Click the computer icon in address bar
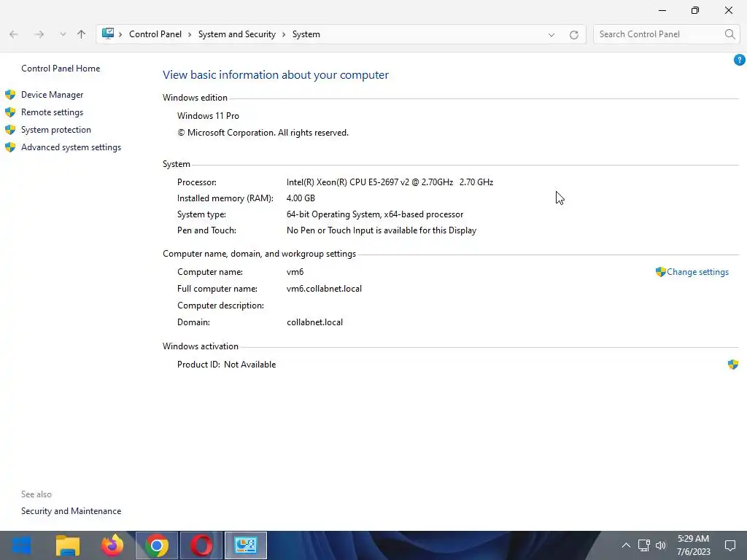This screenshot has width=747, height=560. [x=108, y=34]
